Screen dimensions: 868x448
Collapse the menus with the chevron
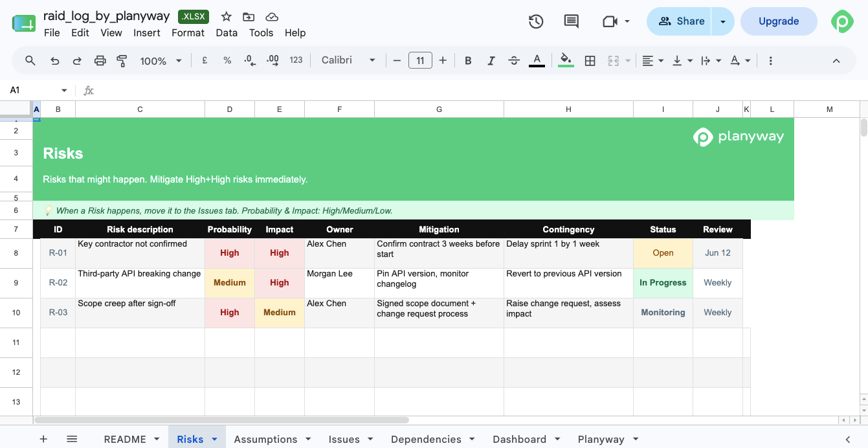click(836, 60)
